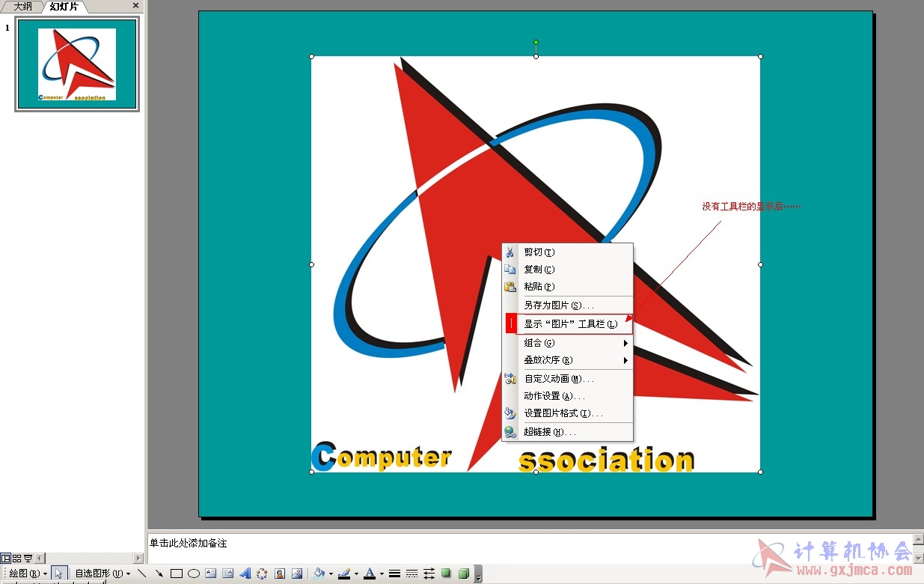Choose 设置图片格式 in context menu
Viewport: 924px width, 584px height.
[567, 413]
